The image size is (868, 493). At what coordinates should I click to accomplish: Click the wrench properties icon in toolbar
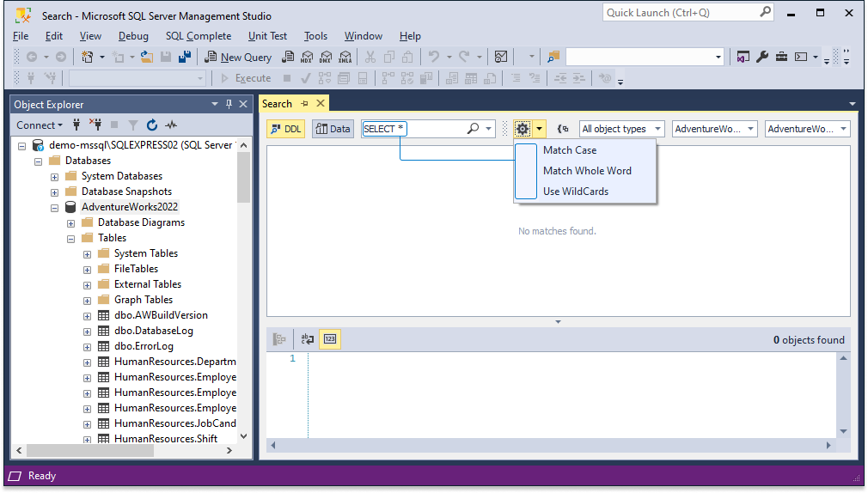point(762,57)
